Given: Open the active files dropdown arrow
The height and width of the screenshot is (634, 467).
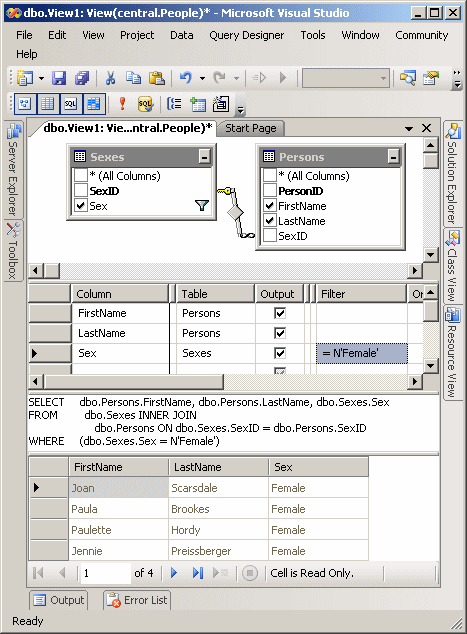Looking at the screenshot, I should 409,129.
